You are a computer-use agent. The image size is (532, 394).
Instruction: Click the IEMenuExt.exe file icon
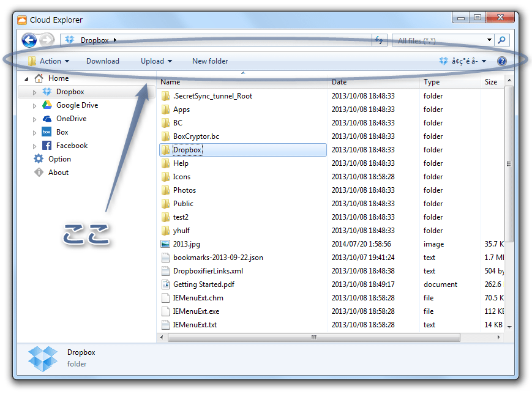coord(165,311)
